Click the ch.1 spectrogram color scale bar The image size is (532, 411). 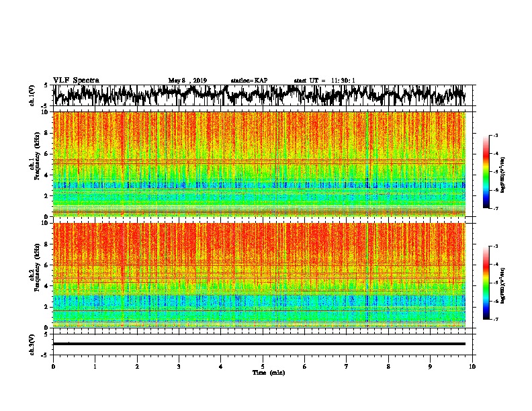[x=486, y=172]
